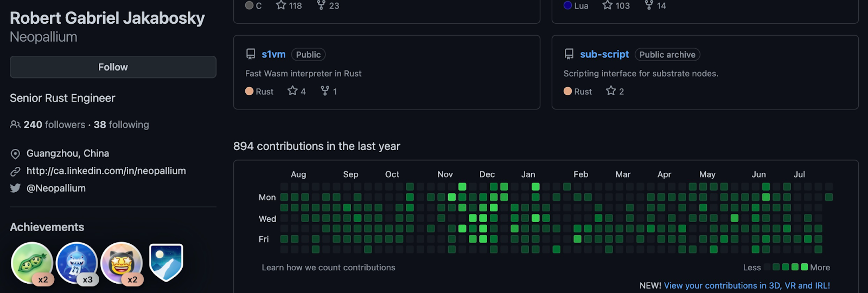This screenshot has width=868, height=293.
Task: Click the Arctic Code Vault achievement badge
Action: pyautogui.click(x=166, y=262)
